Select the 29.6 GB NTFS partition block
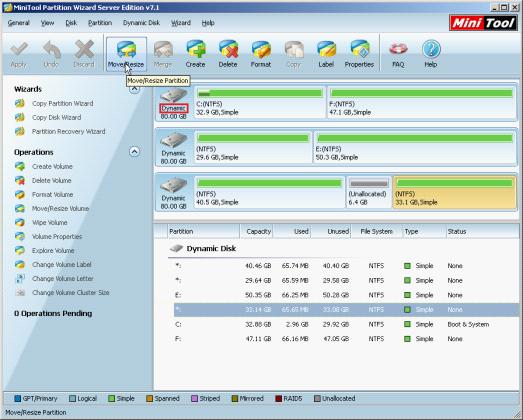523x420 pixels. click(253, 147)
